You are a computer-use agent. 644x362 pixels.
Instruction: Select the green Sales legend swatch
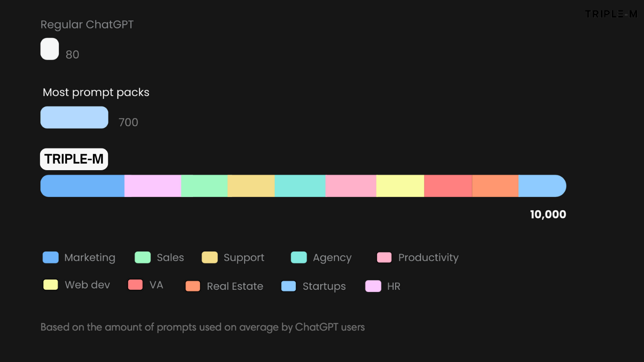tap(142, 257)
